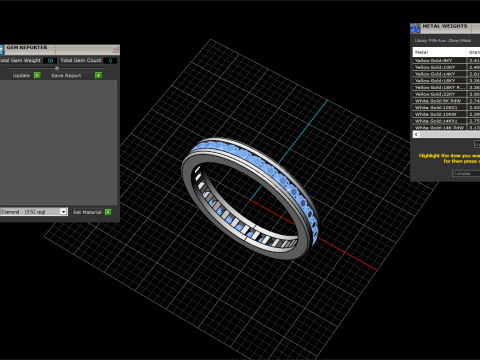Close the Gem Reporter panel
The width and height of the screenshot is (480, 360).
(x=115, y=50)
